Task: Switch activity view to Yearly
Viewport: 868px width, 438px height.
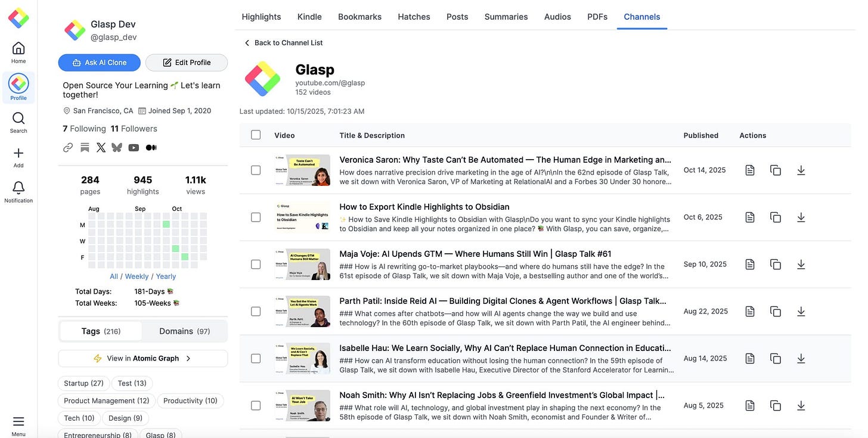Action: (x=166, y=277)
